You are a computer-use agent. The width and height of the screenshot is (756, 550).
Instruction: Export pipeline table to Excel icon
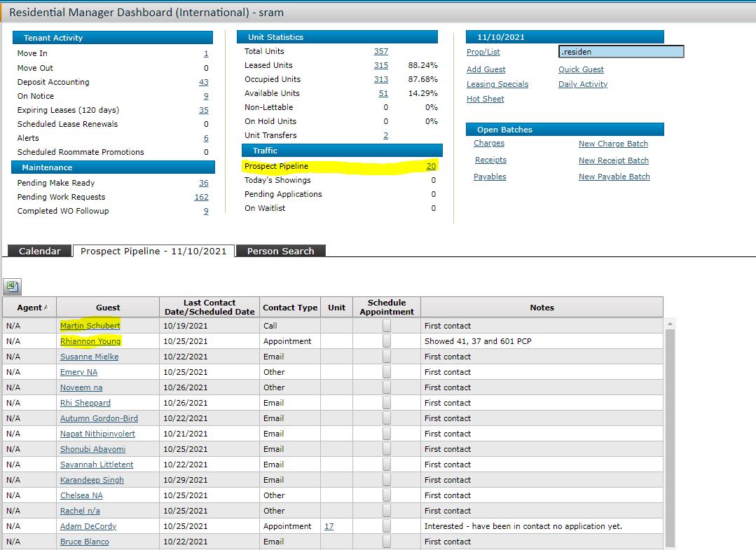(x=13, y=287)
